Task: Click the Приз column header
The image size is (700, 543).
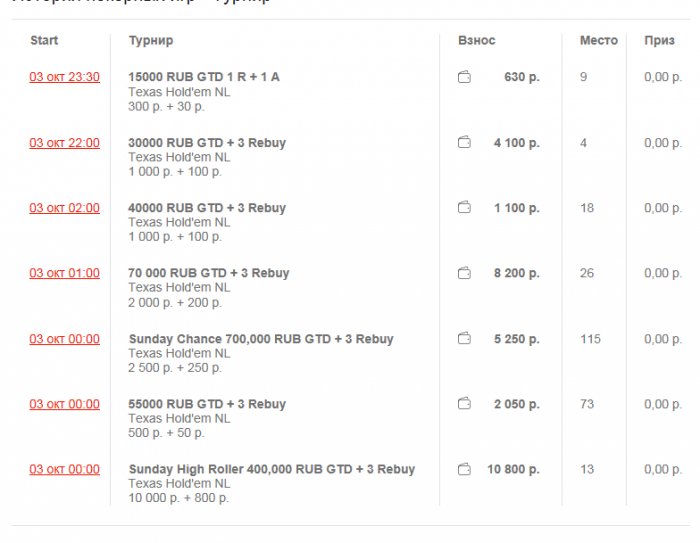Action: (x=659, y=41)
